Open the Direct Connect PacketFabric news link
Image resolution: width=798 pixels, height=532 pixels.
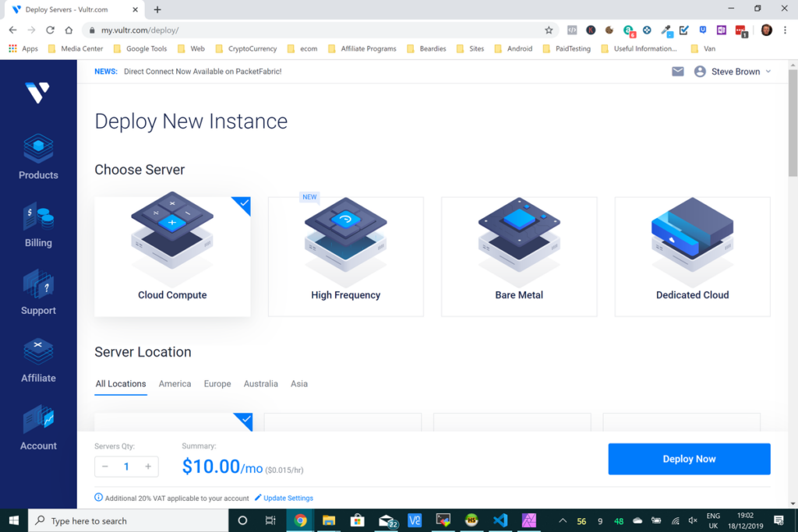(203, 72)
